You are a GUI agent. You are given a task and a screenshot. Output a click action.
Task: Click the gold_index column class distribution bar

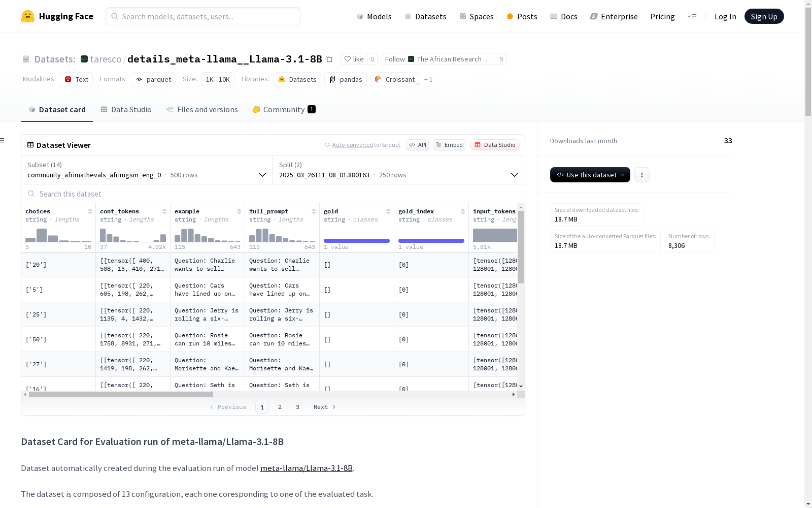(x=431, y=241)
